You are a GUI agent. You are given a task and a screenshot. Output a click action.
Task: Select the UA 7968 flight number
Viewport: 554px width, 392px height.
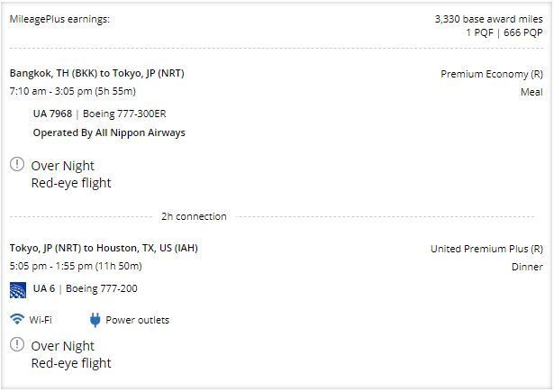pos(52,114)
